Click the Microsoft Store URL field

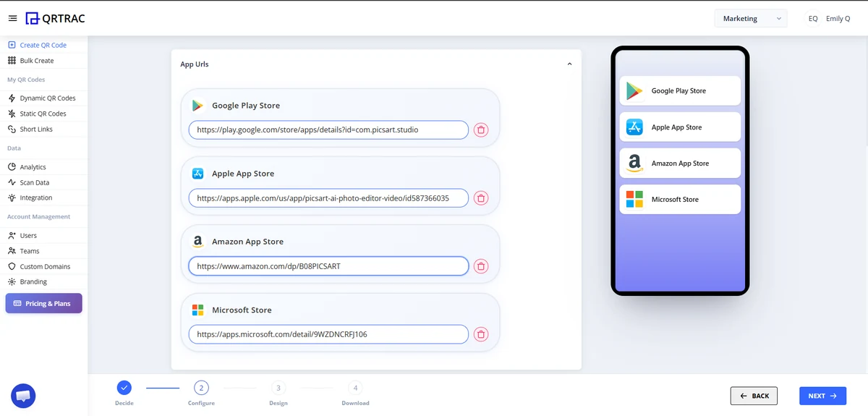point(328,334)
